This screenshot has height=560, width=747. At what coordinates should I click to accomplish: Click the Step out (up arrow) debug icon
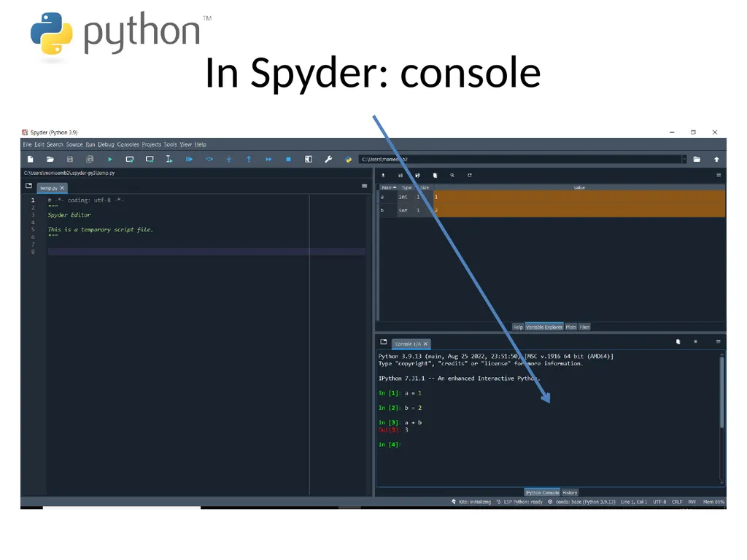(249, 160)
